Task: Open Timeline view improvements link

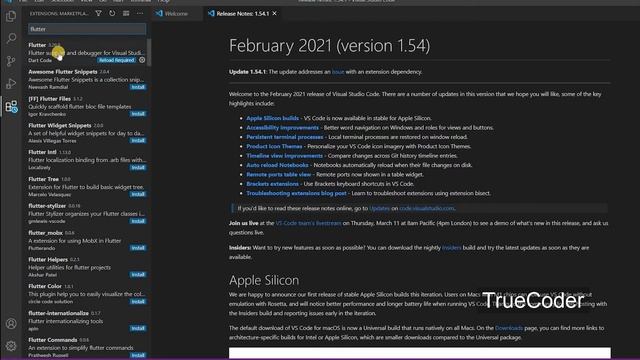Action: point(284,156)
